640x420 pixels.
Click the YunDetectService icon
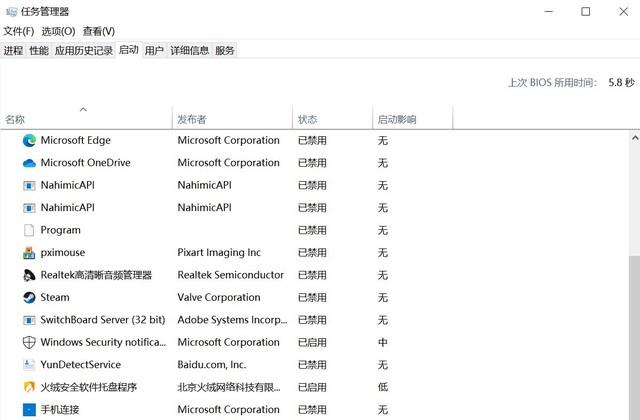(29, 364)
